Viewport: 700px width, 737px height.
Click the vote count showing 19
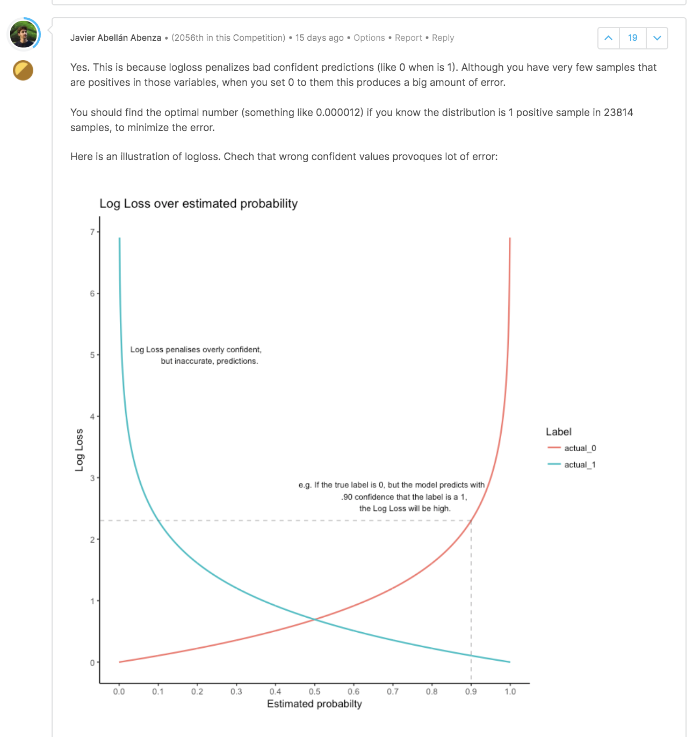coord(632,38)
